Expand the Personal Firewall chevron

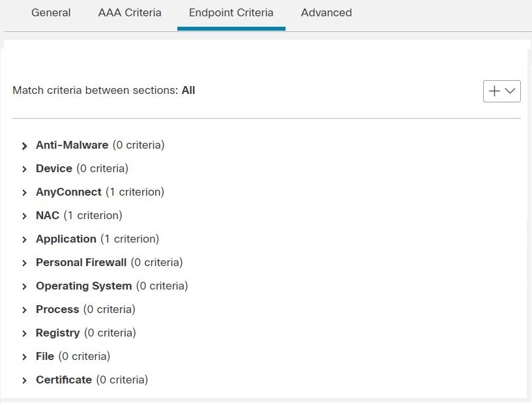(x=24, y=263)
